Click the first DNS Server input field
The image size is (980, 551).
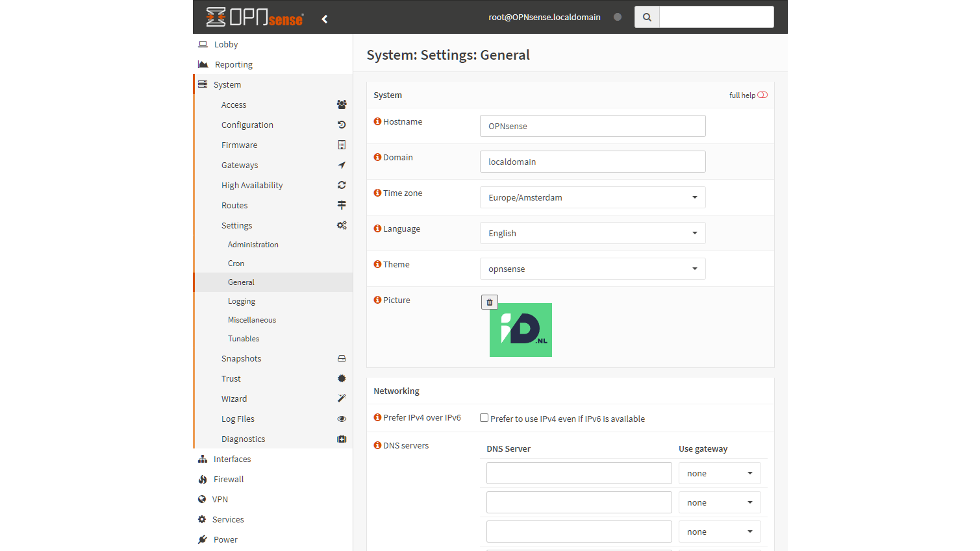pyautogui.click(x=579, y=473)
